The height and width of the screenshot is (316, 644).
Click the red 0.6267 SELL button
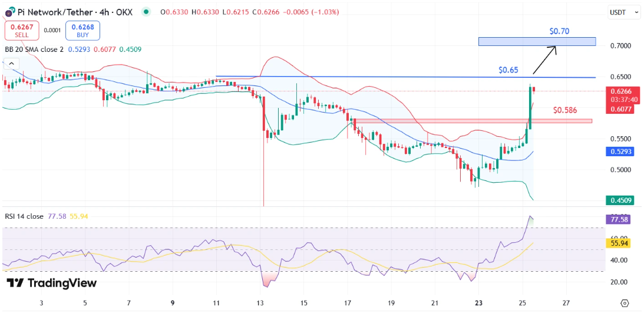(x=22, y=31)
